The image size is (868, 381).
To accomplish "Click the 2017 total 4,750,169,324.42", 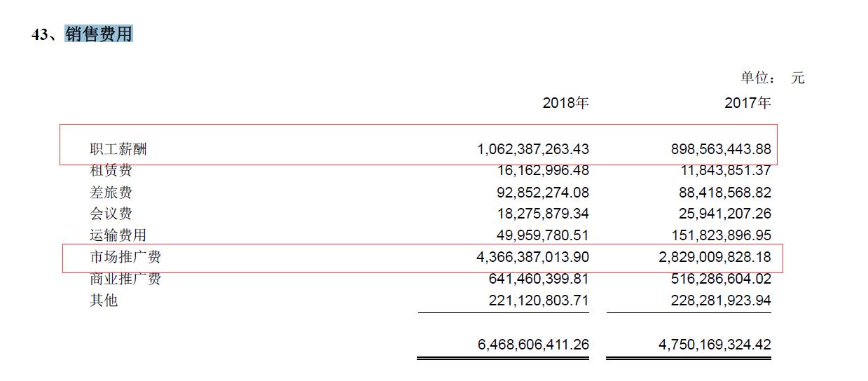I will (715, 345).
